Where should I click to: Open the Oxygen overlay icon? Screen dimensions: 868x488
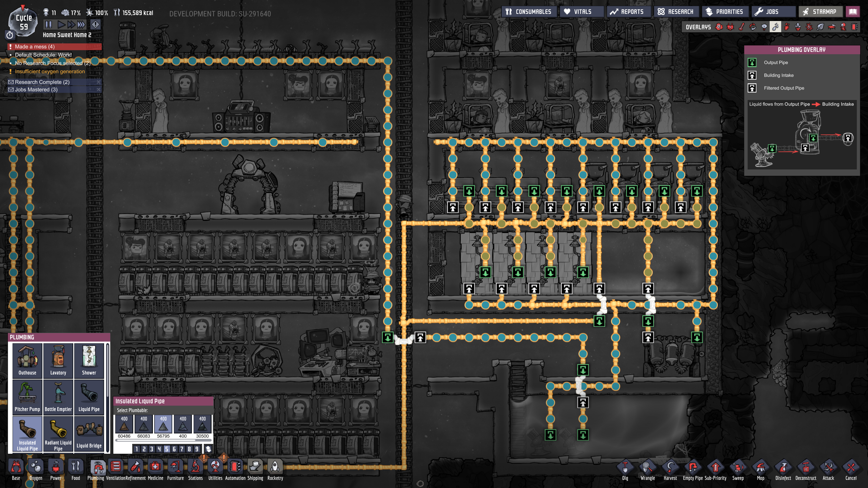pos(719,27)
